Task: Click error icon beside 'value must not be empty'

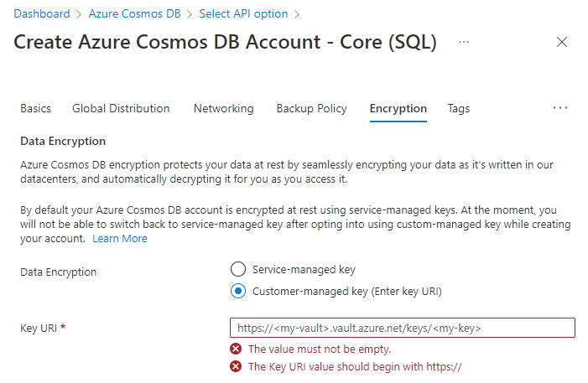Action: (237, 349)
